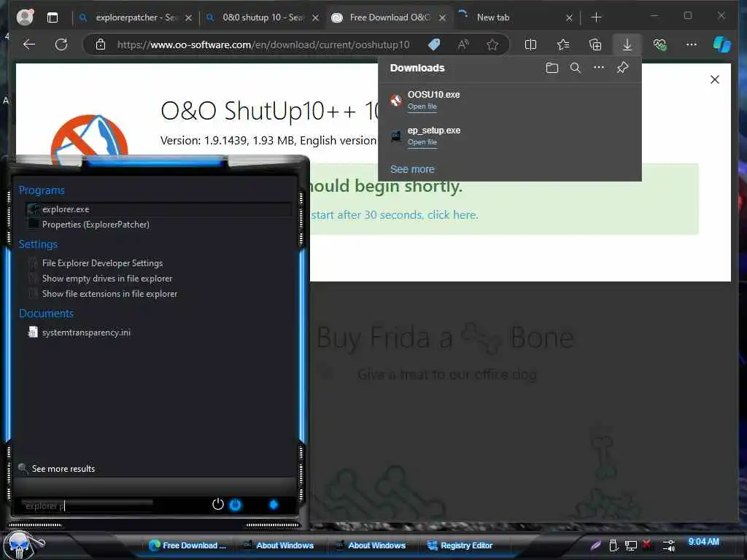Toggle the Downloads toolbar button

pos(627,44)
